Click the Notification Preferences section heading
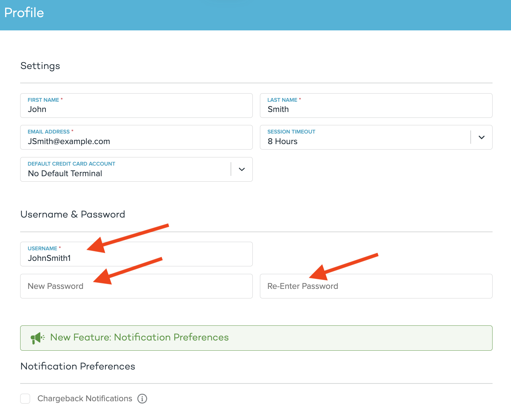This screenshot has width=511, height=420. coord(78,366)
